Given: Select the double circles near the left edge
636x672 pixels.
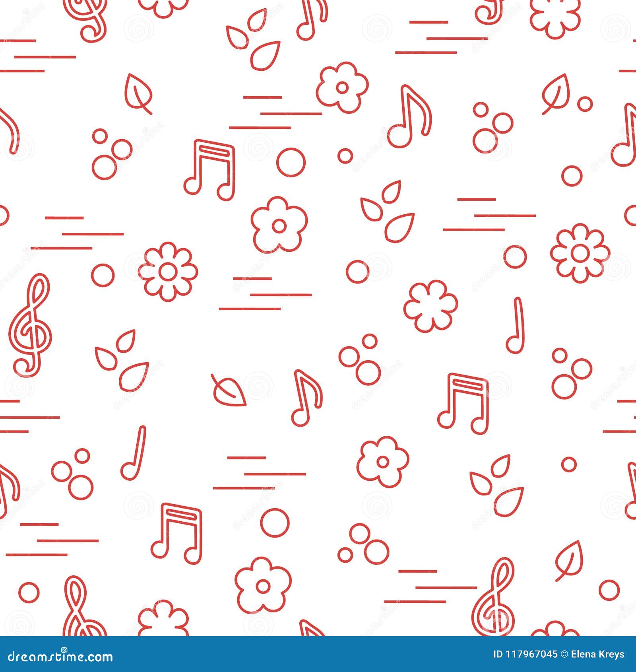Looking at the screenshot, I should click(x=107, y=155).
